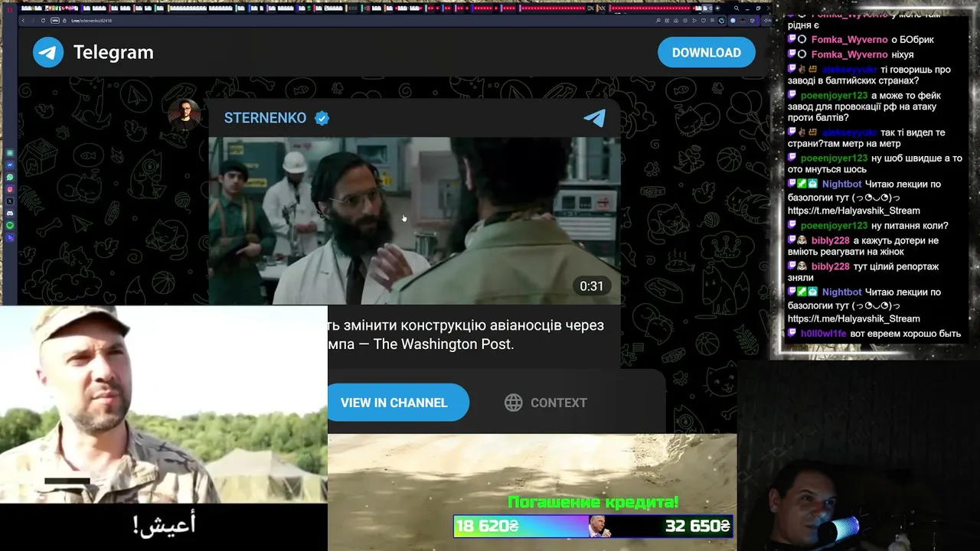
Task: Open Spotify in the browser sidebar
Action: 10,226
